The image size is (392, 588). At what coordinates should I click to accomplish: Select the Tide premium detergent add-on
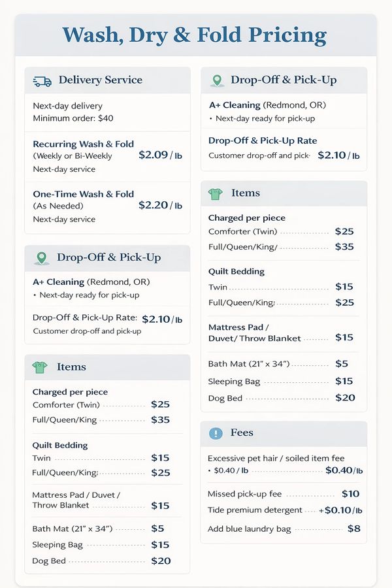[255, 510]
